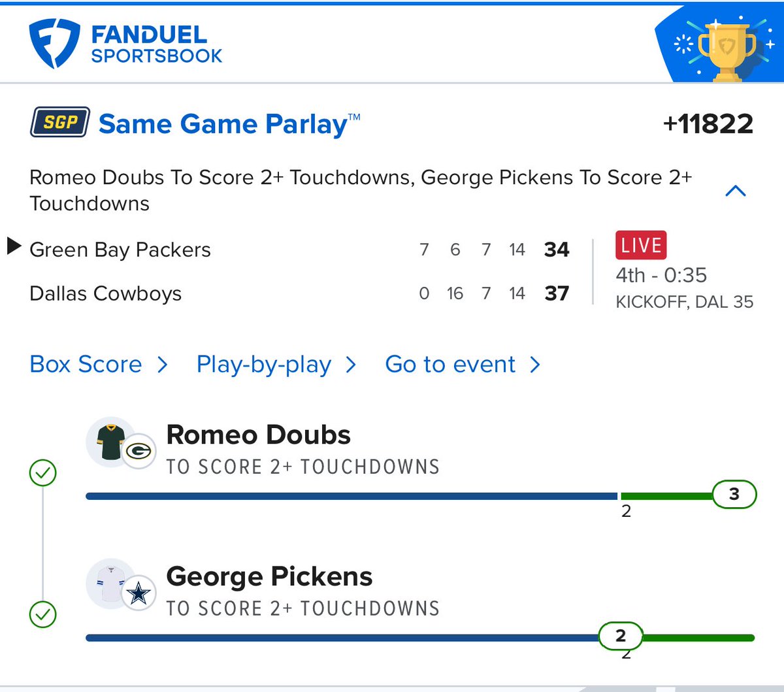Open the Play-by-play link
784x692 pixels.
pyautogui.click(x=264, y=365)
